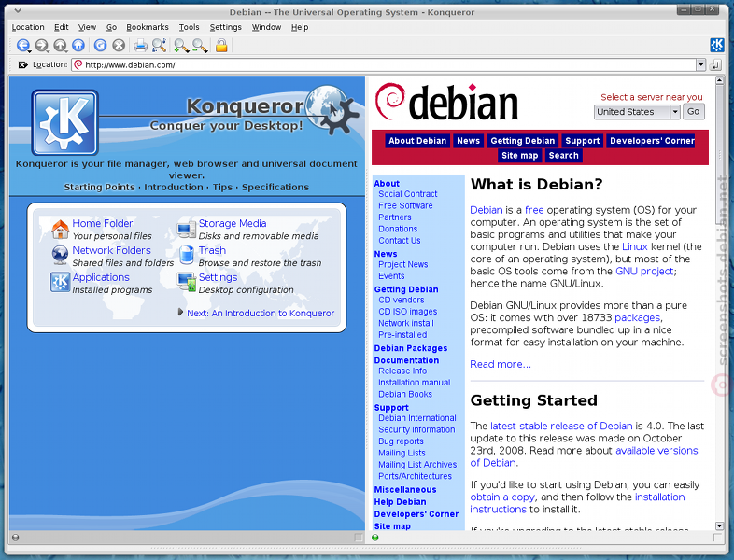
Task: Click the Developers' Corner red bar button
Action: (652, 141)
